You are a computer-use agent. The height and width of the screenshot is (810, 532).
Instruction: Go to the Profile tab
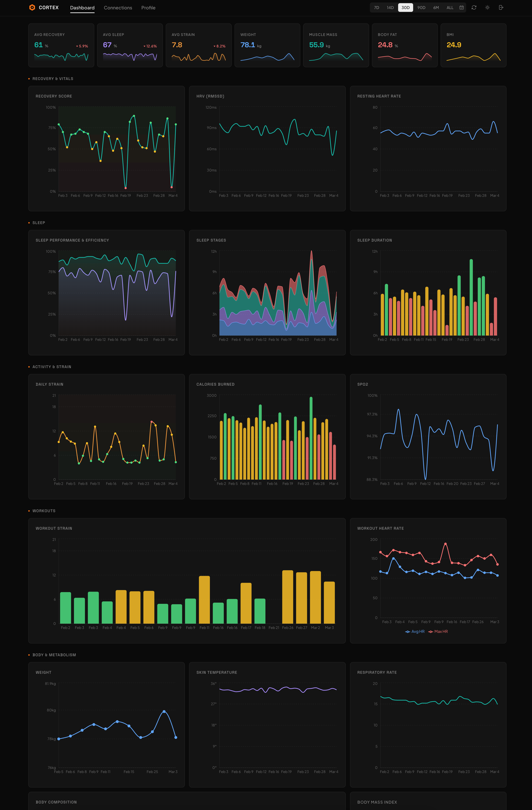point(148,7)
